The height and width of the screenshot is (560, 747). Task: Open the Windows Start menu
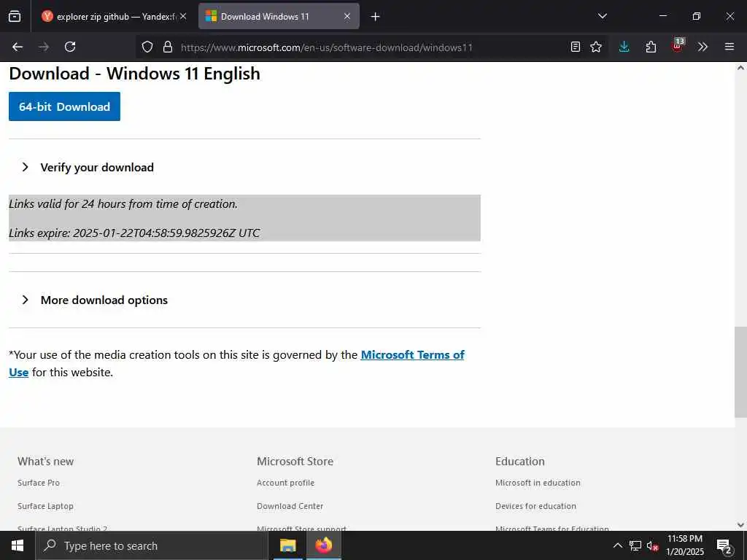18,545
